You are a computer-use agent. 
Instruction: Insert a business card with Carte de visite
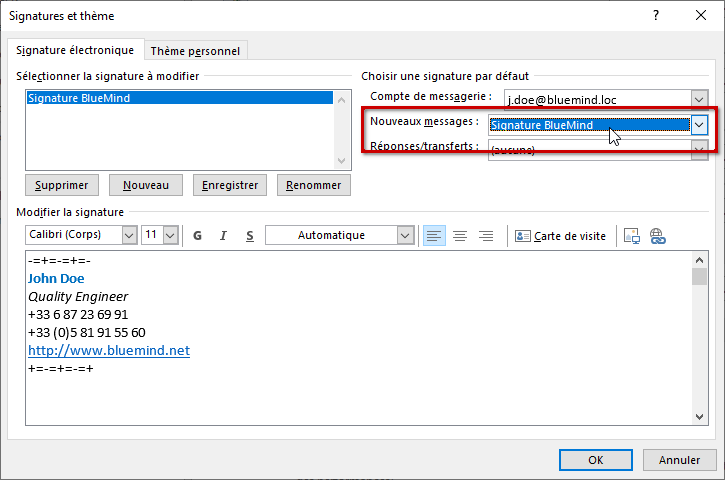click(x=560, y=236)
